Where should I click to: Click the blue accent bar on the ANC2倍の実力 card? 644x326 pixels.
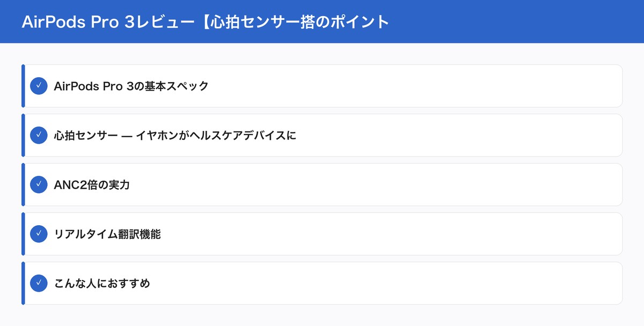23,184
